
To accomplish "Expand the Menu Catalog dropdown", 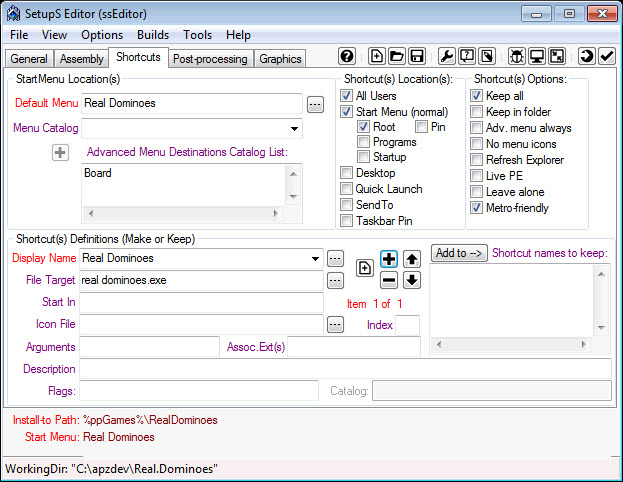I will pos(294,129).
